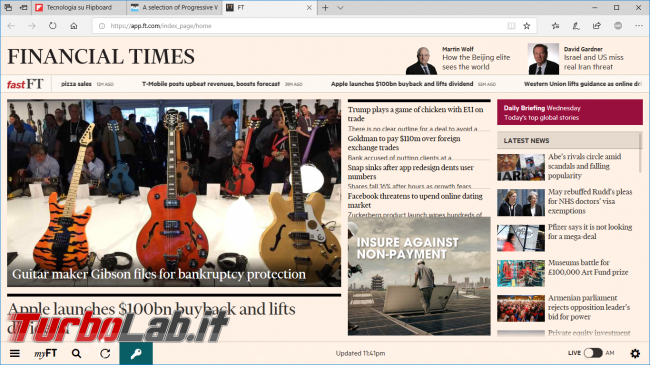This screenshot has width=650, height=365.
Task: Open the myFT section
Action: 46,353
